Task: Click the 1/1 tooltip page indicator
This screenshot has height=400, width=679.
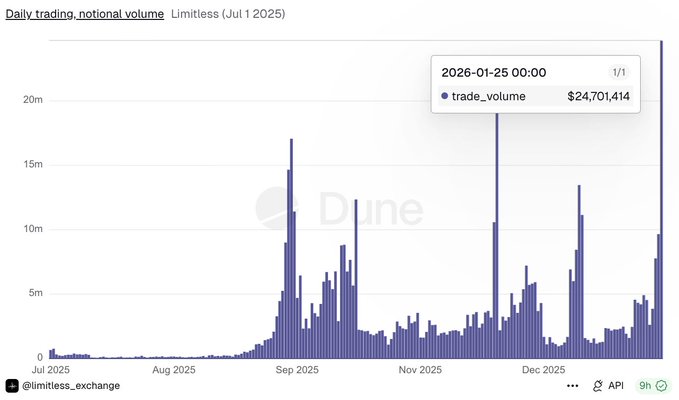Action: pos(617,73)
